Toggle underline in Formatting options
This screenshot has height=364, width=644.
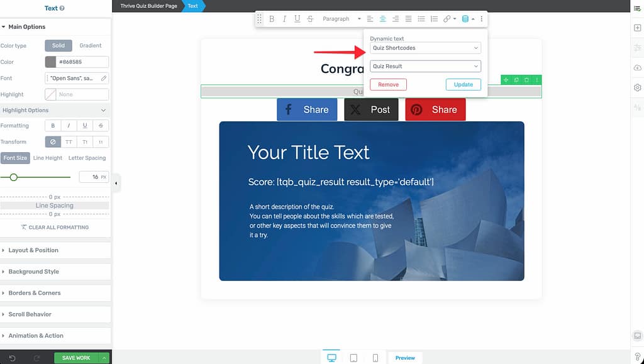(x=85, y=126)
